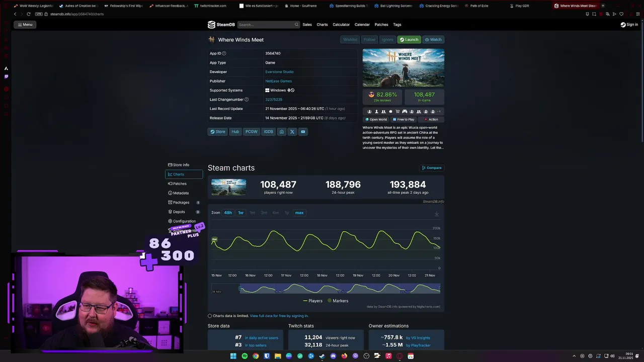Open the SteamDB home logo

click(x=221, y=25)
